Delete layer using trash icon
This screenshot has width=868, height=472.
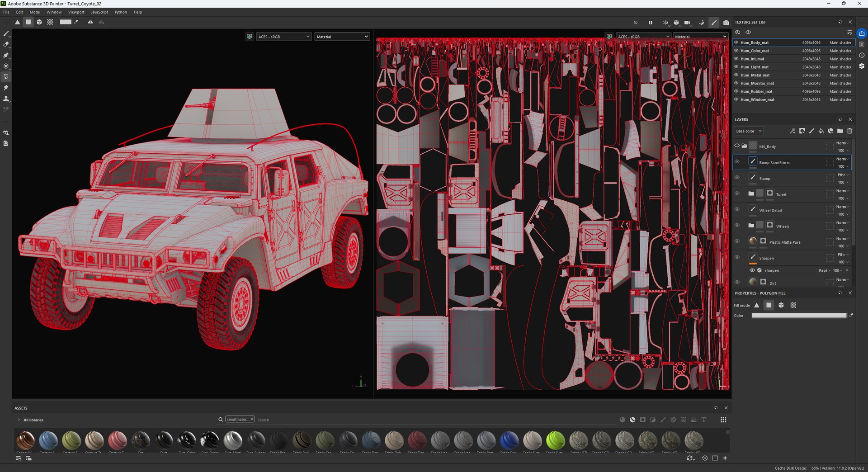pyautogui.click(x=849, y=131)
